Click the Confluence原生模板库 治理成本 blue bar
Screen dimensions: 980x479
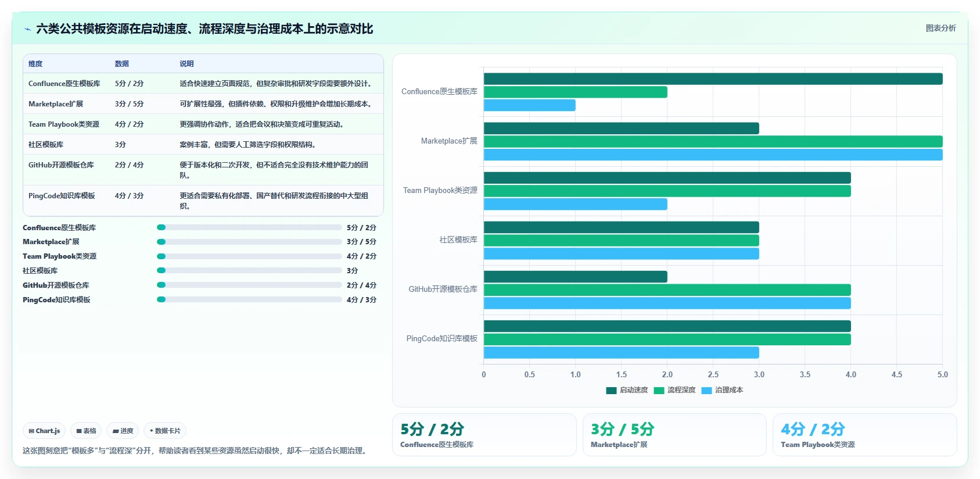530,105
